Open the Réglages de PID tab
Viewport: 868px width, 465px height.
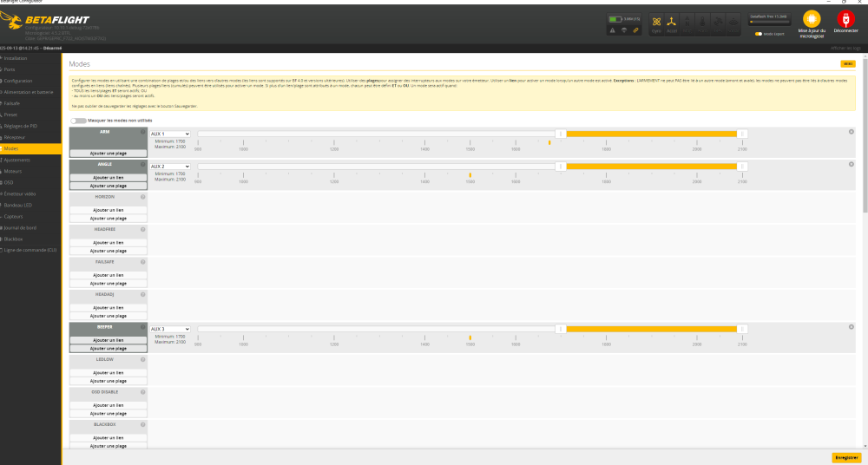tap(21, 126)
